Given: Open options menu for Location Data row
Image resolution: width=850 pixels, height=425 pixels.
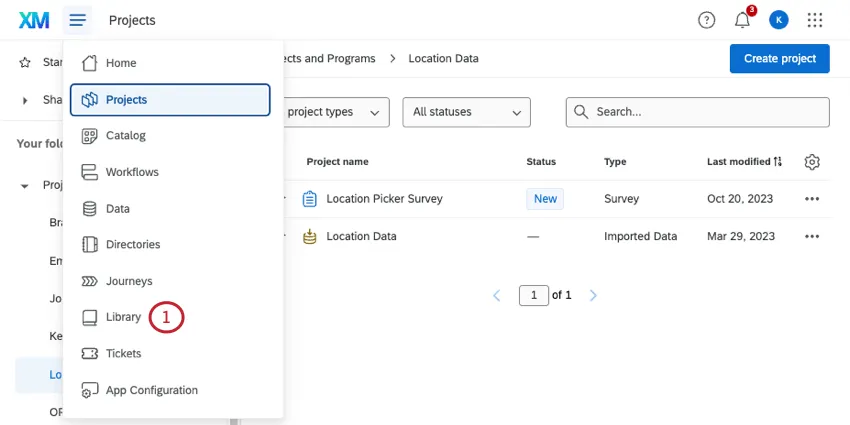Looking at the screenshot, I should (812, 237).
